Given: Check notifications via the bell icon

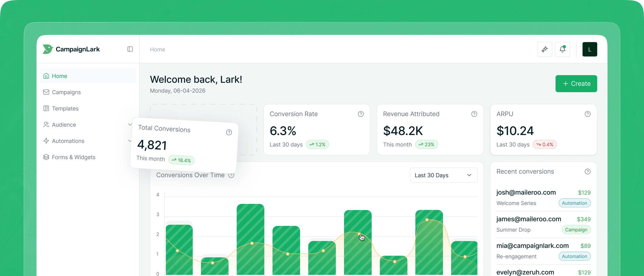Looking at the screenshot, I should 562,49.
